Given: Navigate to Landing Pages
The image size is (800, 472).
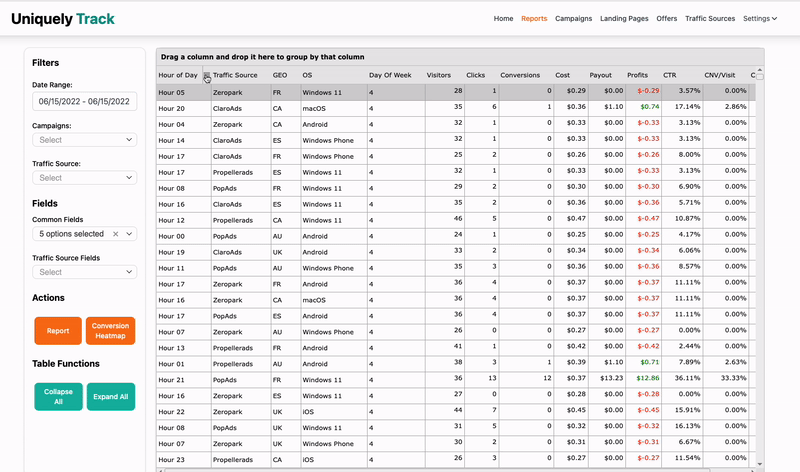Looking at the screenshot, I should click(621, 18).
